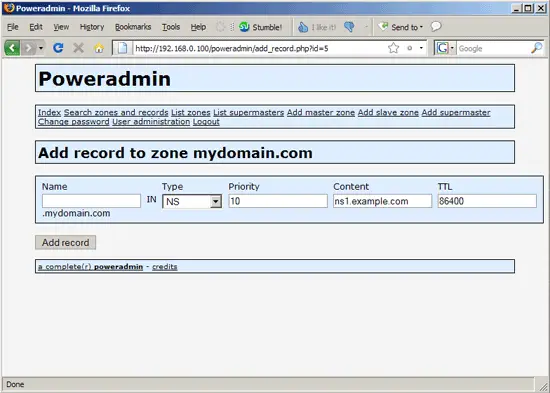
Task: Open the back/forward history dropdown arrow
Action: 41,48
